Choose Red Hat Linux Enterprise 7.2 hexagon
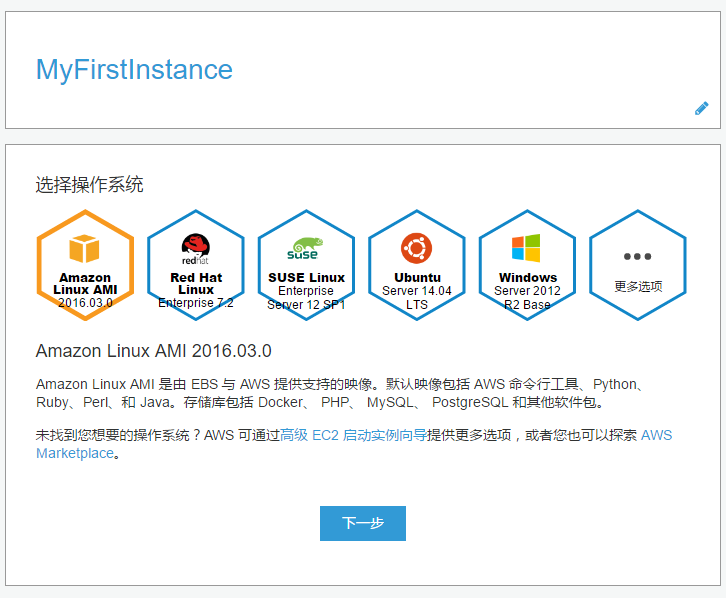This screenshot has height=598, width=726. pyautogui.click(x=196, y=265)
